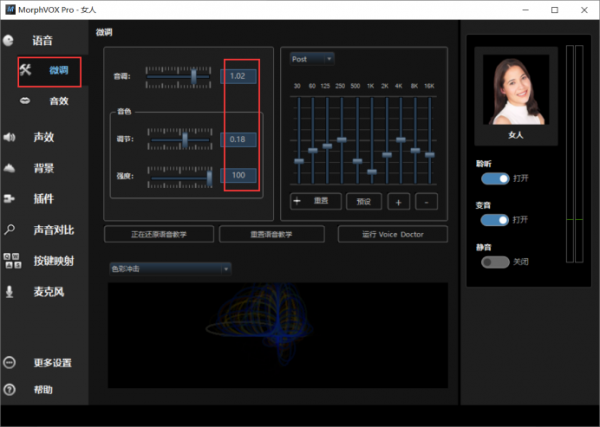Click the 125 Hz equalizer band slider
600x427 pixels.
327,146
